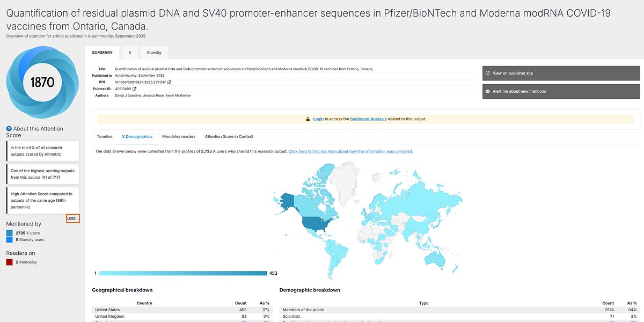The width and height of the screenshot is (644, 322).
Task: Select the X Demographics sub-tab
Action: coord(137,137)
